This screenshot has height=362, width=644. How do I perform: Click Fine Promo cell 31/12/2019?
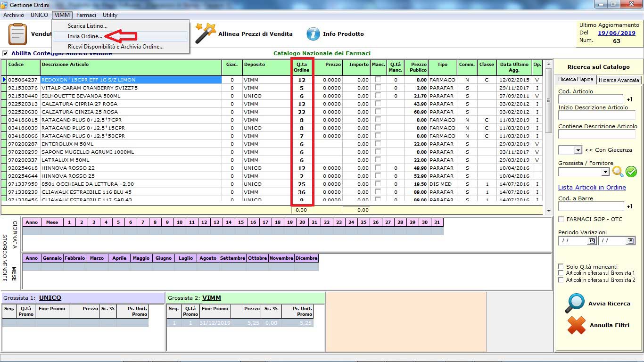click(215, 323)
